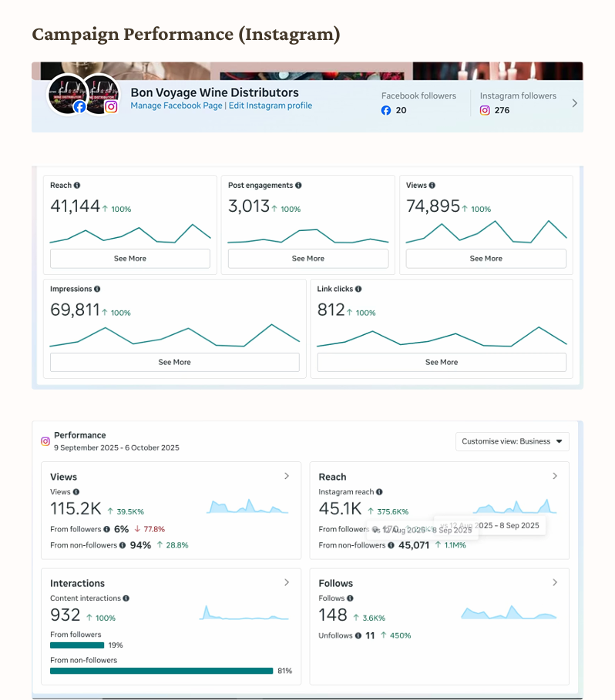Click the info icon beside Views 115.2K
Screen dimensions: 615x700
[76, 492]
